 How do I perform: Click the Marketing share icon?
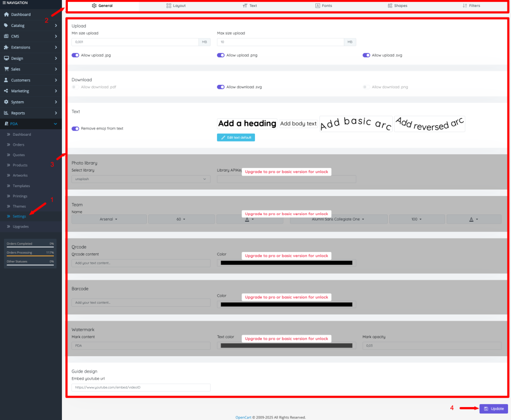6,91
